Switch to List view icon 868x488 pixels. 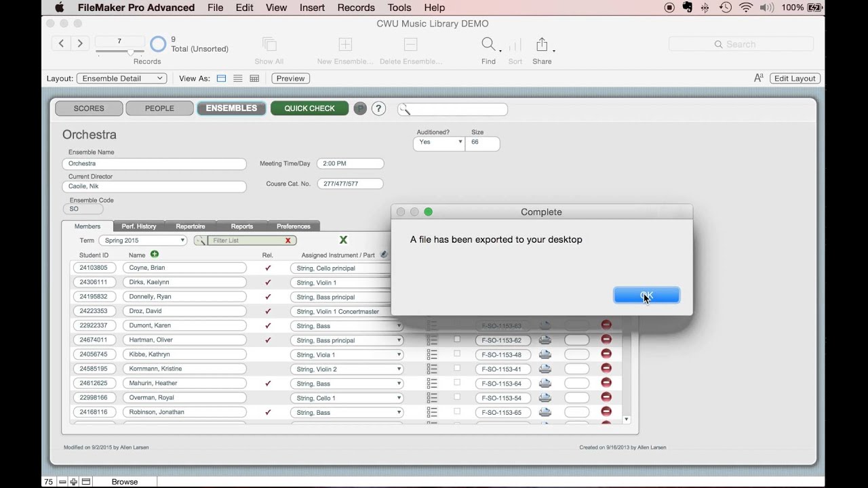238,79
